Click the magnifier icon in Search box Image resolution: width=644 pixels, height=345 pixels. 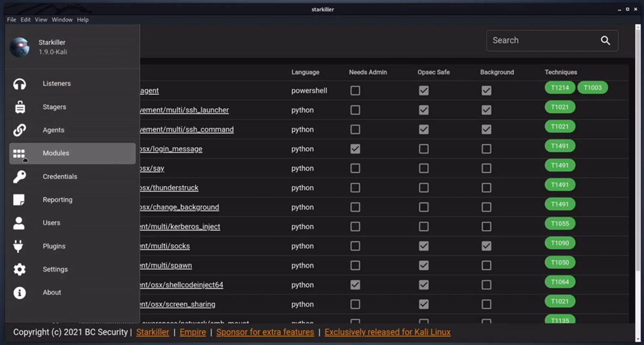(605, 41)
